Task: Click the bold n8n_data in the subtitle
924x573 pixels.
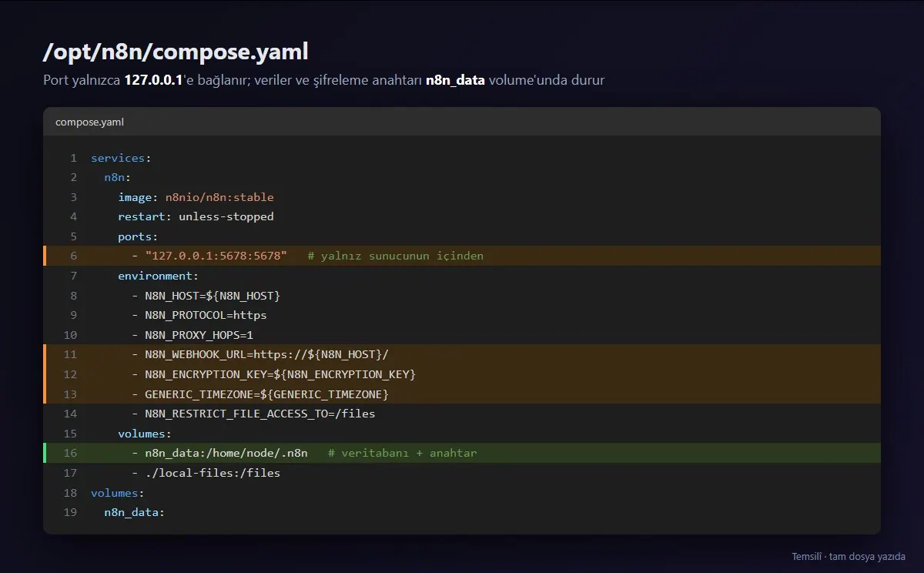Action: tap(455, 80)
